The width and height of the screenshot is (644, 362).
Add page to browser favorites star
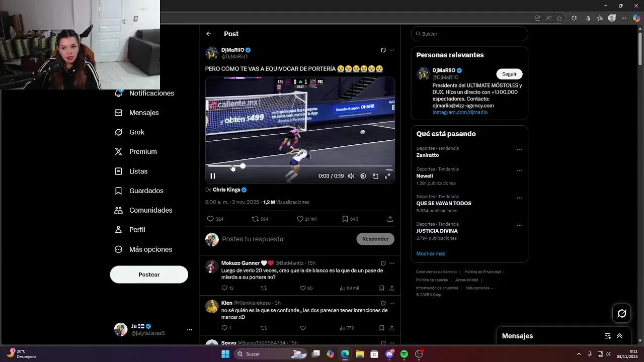[559, 18]
